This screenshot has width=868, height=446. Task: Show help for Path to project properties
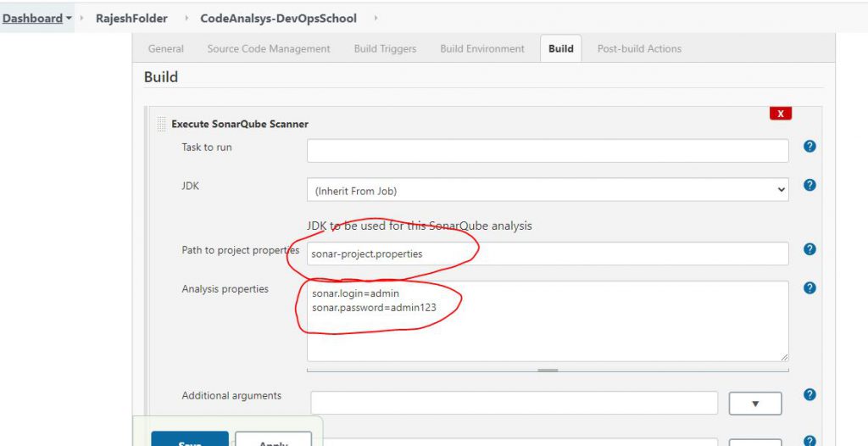[809, 249]
